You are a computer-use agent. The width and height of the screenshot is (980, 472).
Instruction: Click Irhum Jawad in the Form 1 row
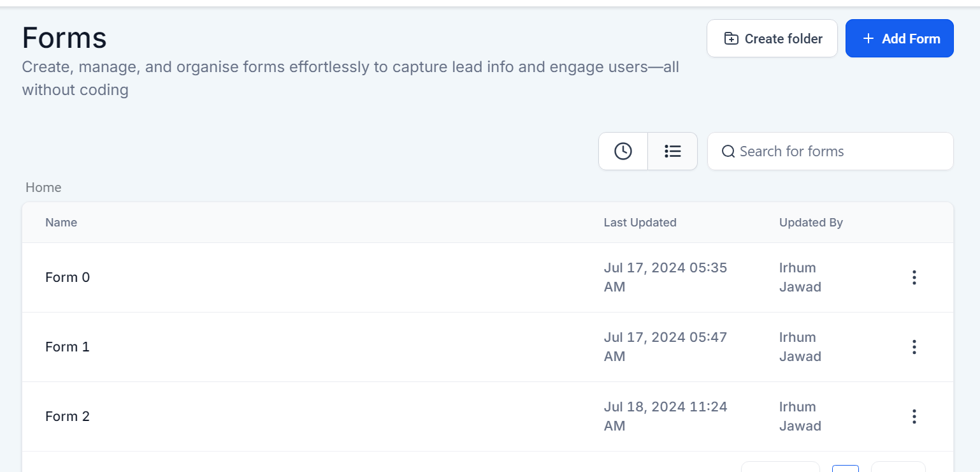(x=800, y=347)
